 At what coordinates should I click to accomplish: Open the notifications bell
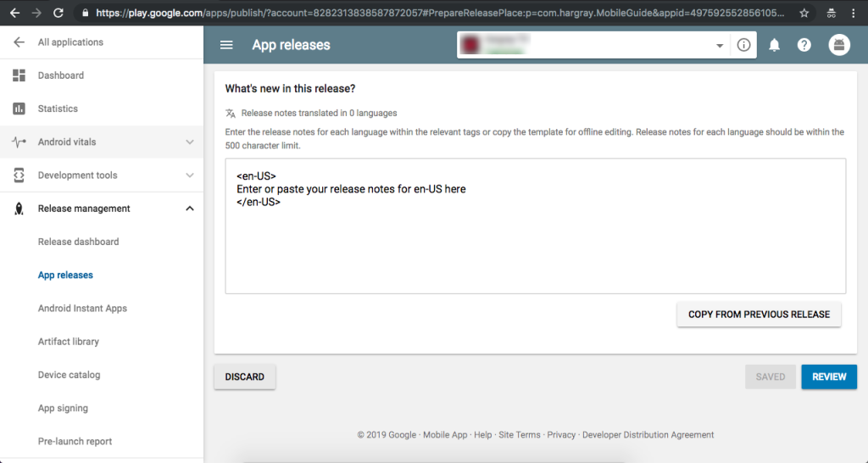(x=774, y=45)
